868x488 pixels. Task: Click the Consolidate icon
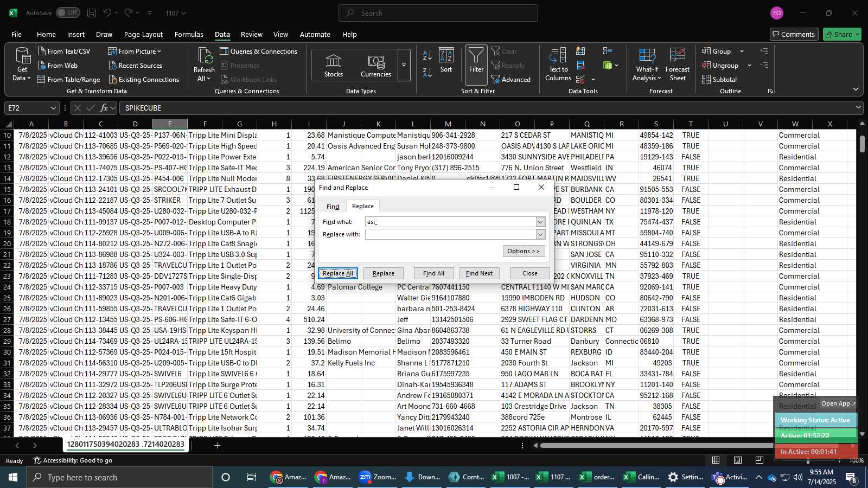click(x=607, y=51)
